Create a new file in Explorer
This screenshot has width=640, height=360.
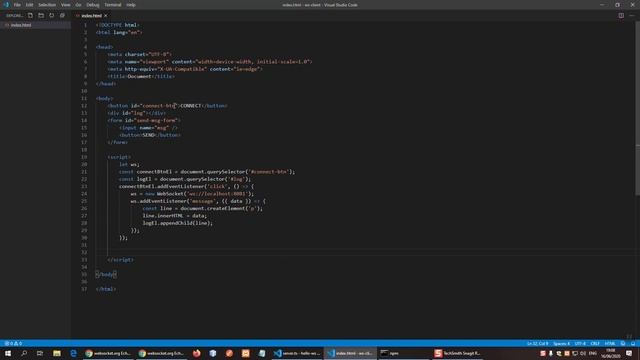click(x=30, y=16)
